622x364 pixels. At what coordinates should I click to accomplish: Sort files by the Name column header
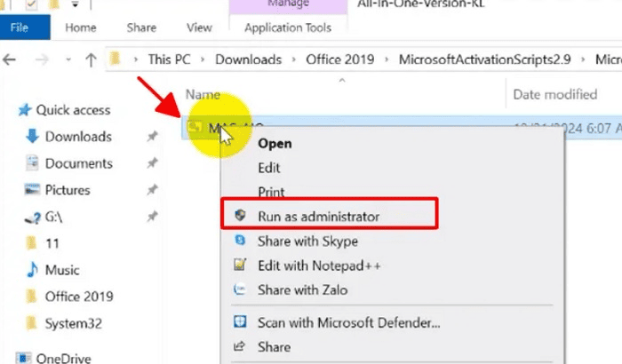point(203,94)
